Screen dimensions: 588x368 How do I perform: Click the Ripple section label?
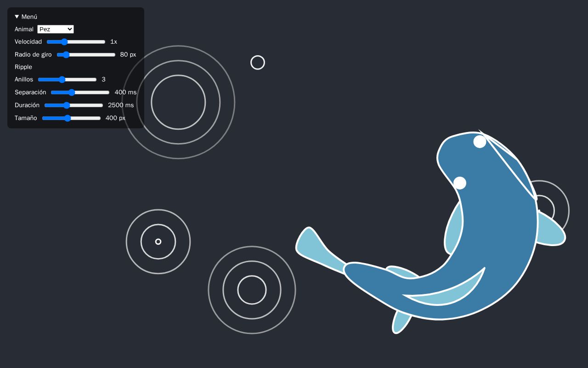23,67
